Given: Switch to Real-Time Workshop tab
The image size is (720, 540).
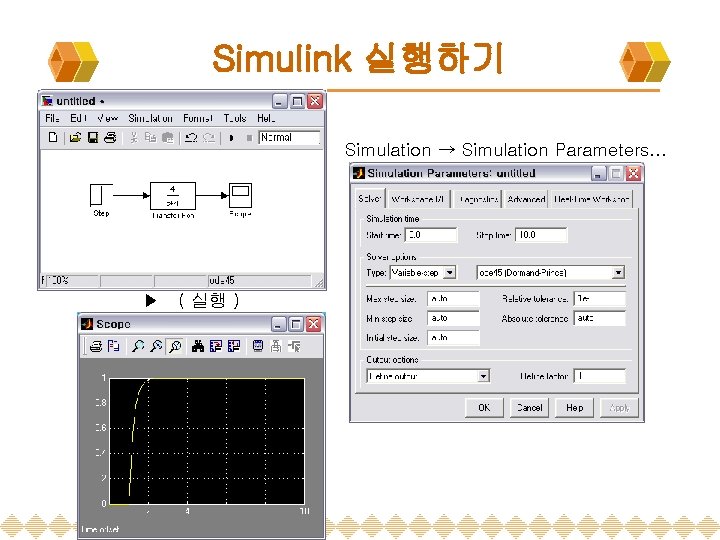Looking at the screenshot, I should point(591,199).
